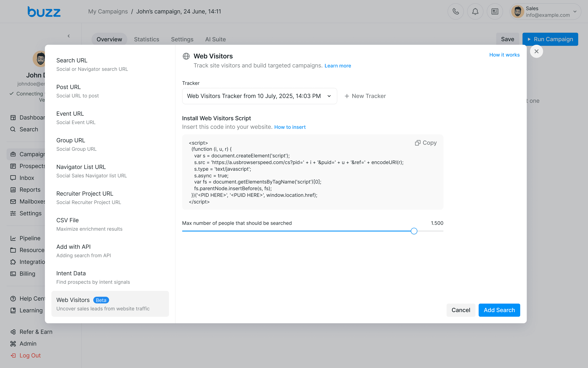Switch to the Overview tab
The height and width of the screenshot is (368, 588).
point(109,39)
